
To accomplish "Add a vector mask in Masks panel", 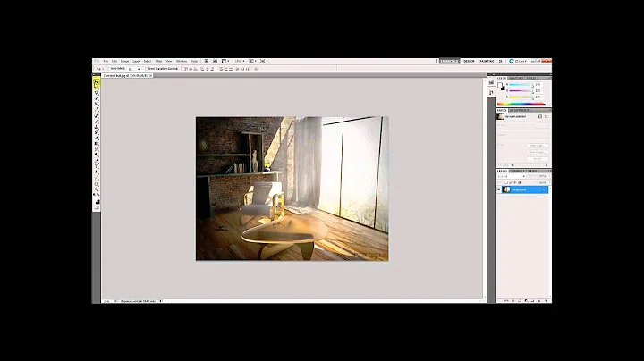I will click(x=547, y=116).
